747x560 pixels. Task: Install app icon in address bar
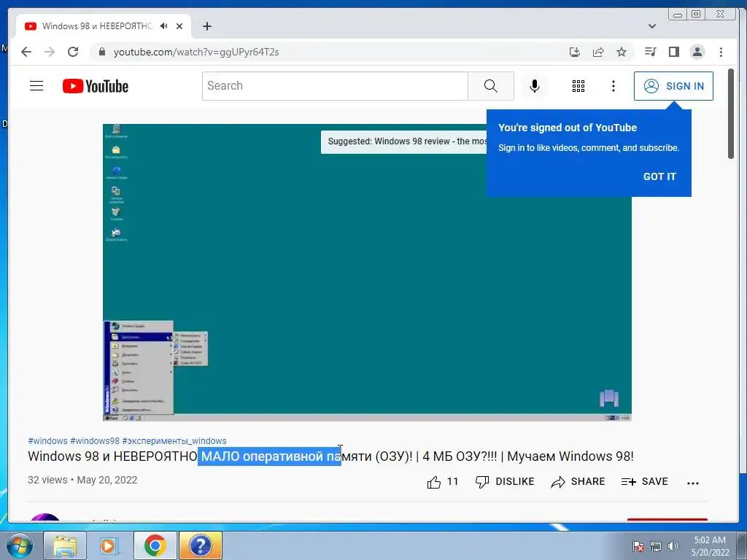pos(575,52)
